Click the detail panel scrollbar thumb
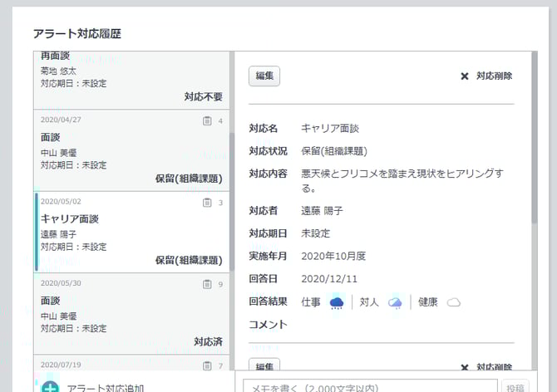The height and width of the screenshot is (392, 557). (x=535, y=137)
